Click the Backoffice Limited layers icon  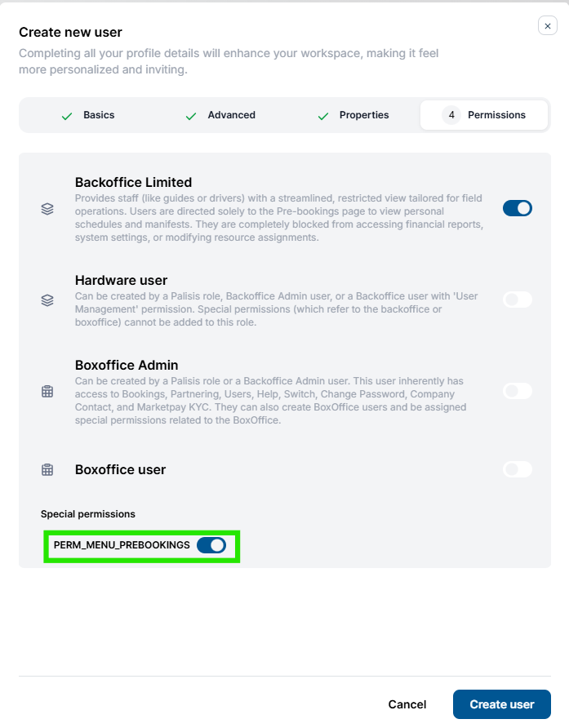point(47,209)
